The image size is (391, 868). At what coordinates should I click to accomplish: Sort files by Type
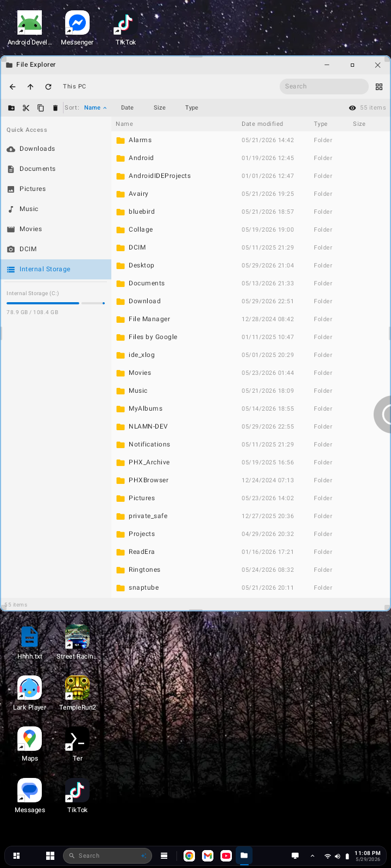(x=192, y=108)
